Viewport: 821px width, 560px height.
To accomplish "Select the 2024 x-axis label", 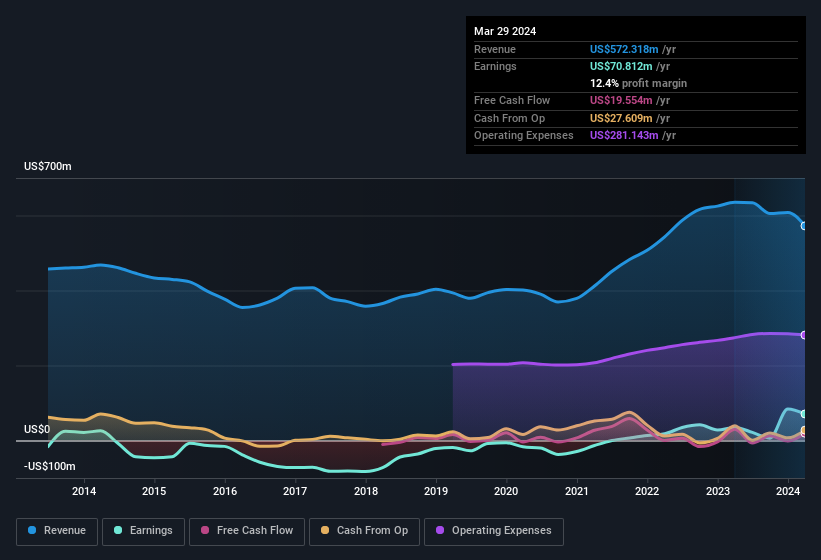I will pos(788,491).
